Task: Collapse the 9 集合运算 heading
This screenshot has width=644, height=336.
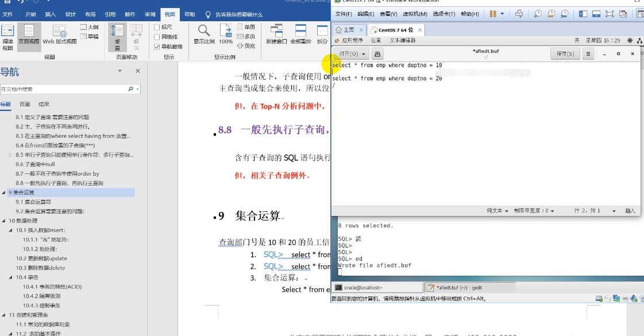Action: pos(3,192)
